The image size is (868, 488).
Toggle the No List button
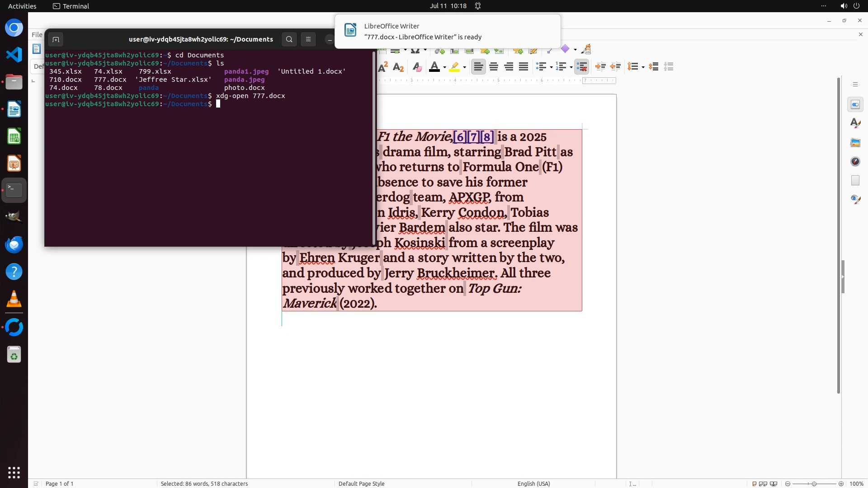tap(582, 67)
